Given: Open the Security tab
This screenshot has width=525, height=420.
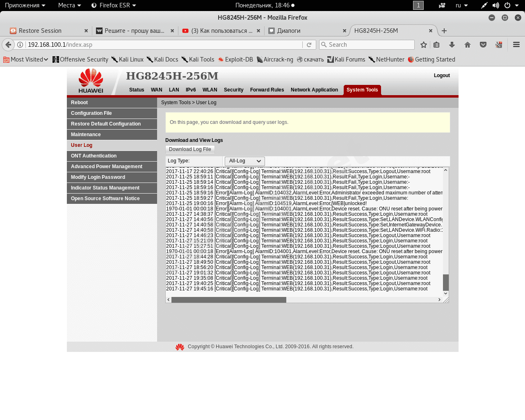Looking at the screenshot, I should (233, 90).
